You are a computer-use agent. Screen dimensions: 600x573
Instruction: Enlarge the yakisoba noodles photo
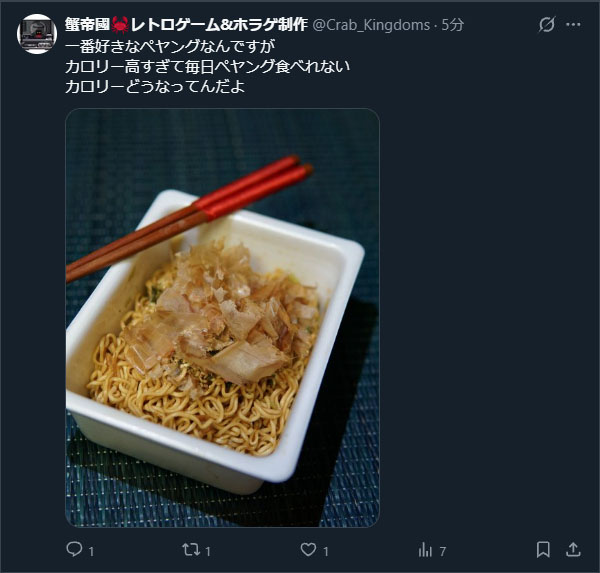(222, 318)
